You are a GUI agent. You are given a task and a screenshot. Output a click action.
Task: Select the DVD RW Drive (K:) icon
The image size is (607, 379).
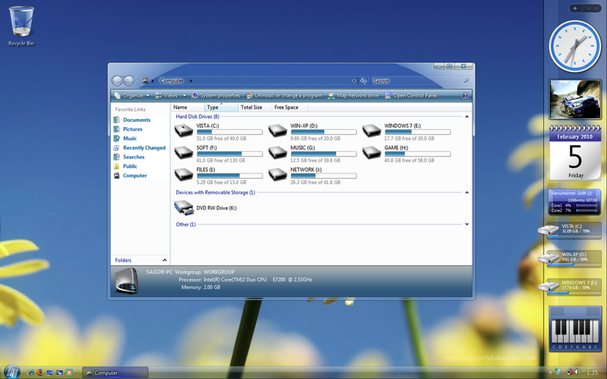click(x=183, y=208)
